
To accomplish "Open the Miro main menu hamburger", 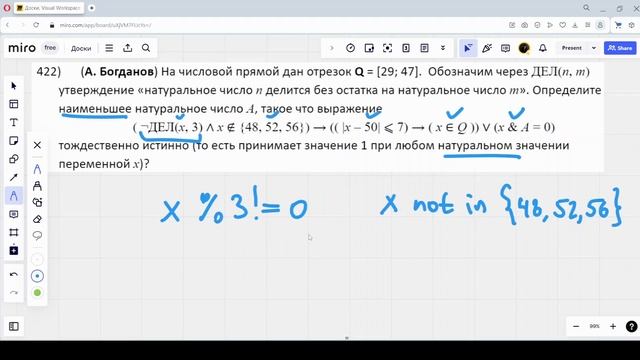I will [109, 48].
